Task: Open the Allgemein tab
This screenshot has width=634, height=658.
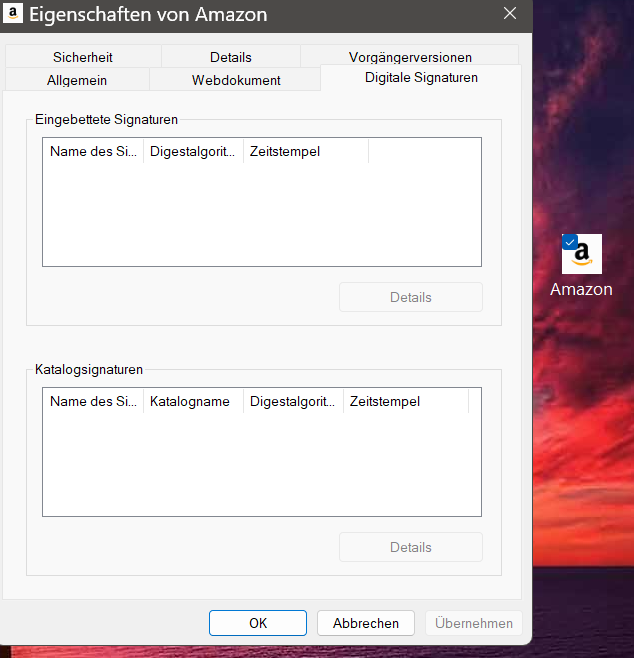Action: [77, 80]
